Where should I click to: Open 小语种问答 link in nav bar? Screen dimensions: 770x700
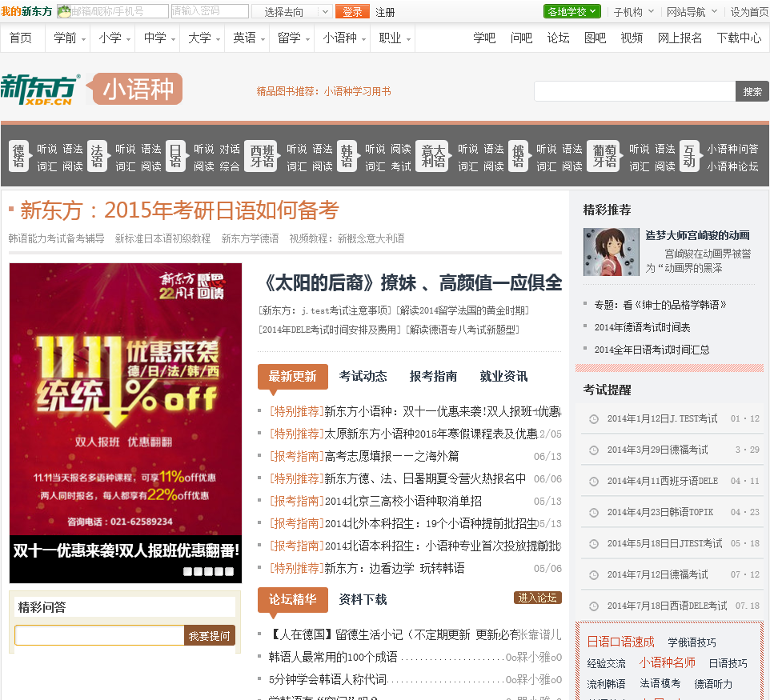(732, 149)
